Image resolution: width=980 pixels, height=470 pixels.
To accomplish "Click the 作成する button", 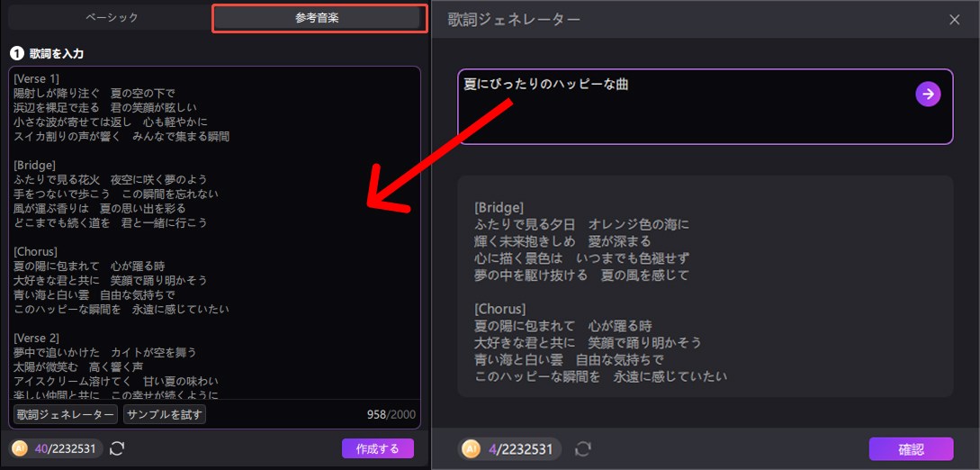I will (377, 448).
